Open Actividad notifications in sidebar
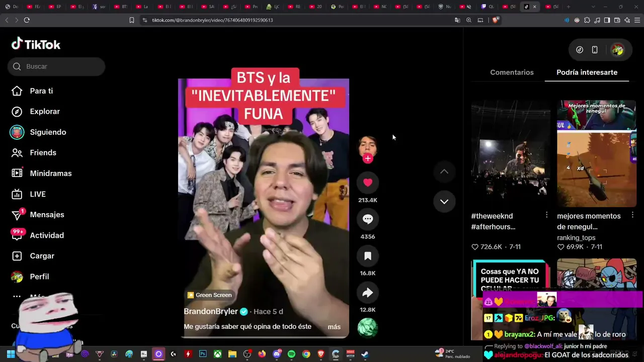 point(47,235)
